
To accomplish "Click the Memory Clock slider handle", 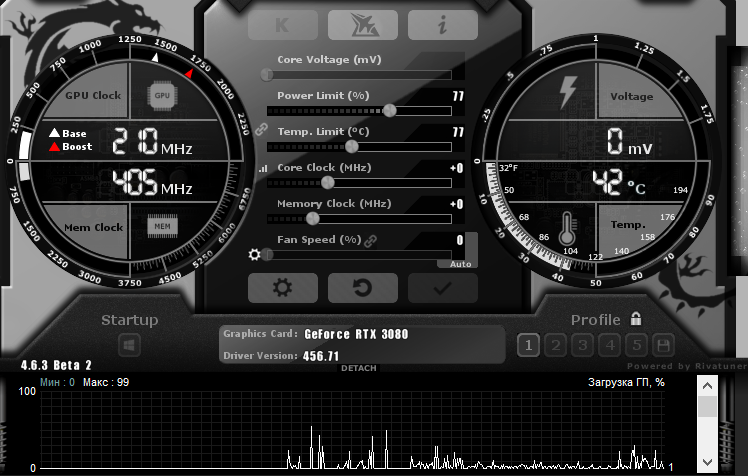I will coord(312,218).
